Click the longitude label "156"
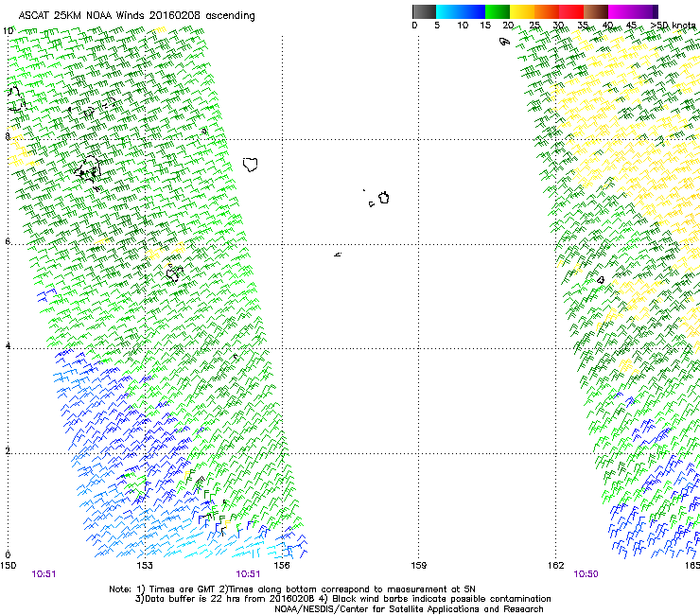 282,566
